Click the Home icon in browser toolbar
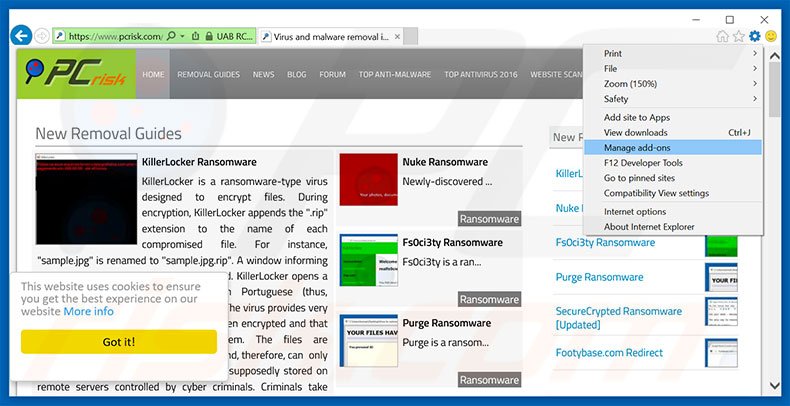This screenshot has width=790, height=406. [x=722, y=36]
